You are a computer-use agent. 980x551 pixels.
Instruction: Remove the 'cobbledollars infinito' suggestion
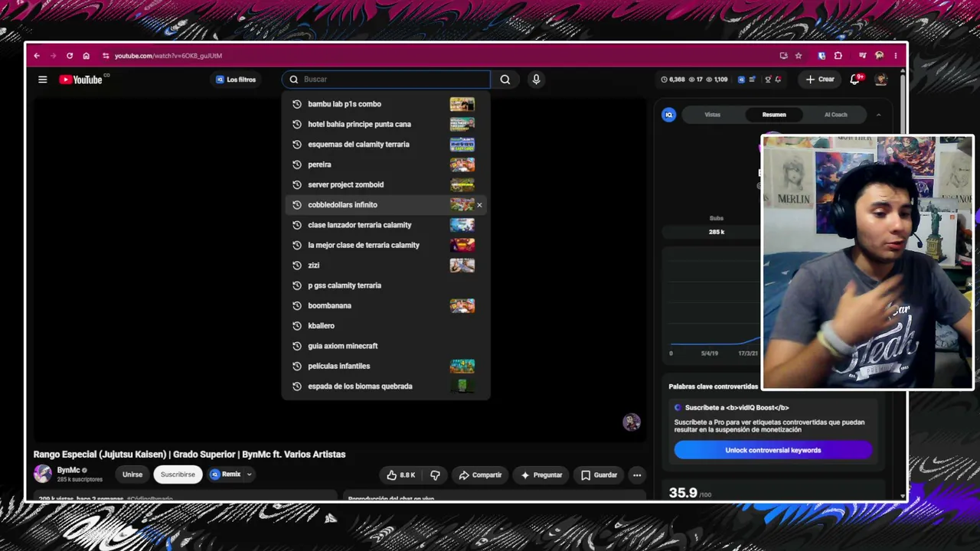click(479, 205)
